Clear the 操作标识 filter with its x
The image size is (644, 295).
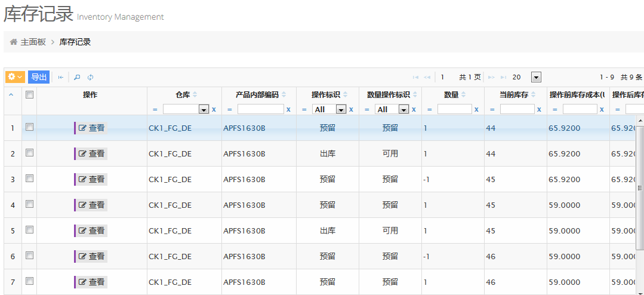point(351,109)
